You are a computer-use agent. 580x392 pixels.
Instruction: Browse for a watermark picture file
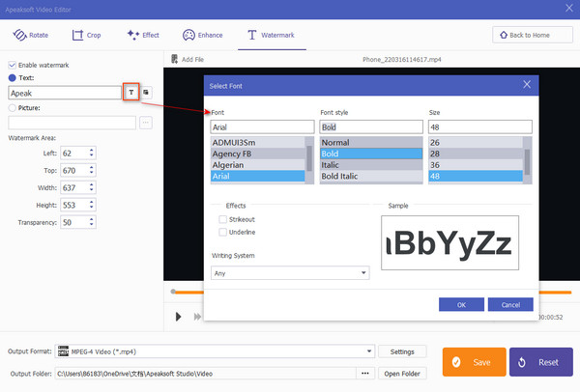click(x=146, y=123)
